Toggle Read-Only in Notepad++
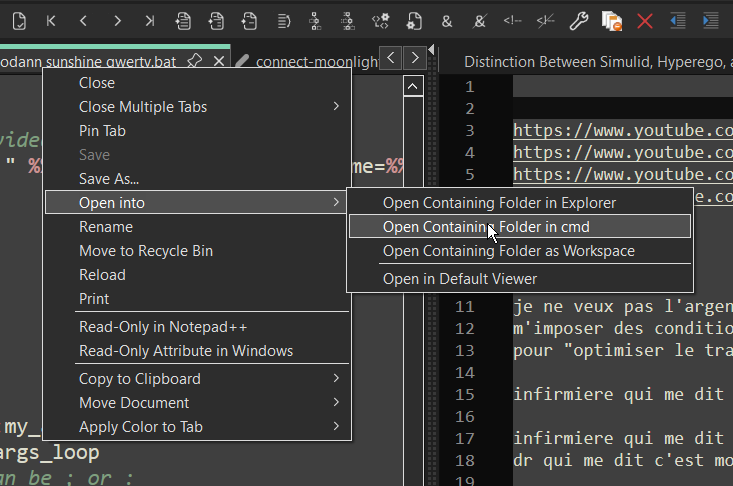733x486 pixels. pos(163,327)
